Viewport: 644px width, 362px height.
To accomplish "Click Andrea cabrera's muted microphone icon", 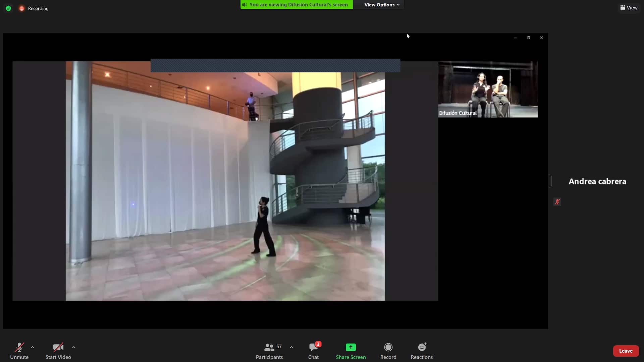I will click(x=557, y=202).
